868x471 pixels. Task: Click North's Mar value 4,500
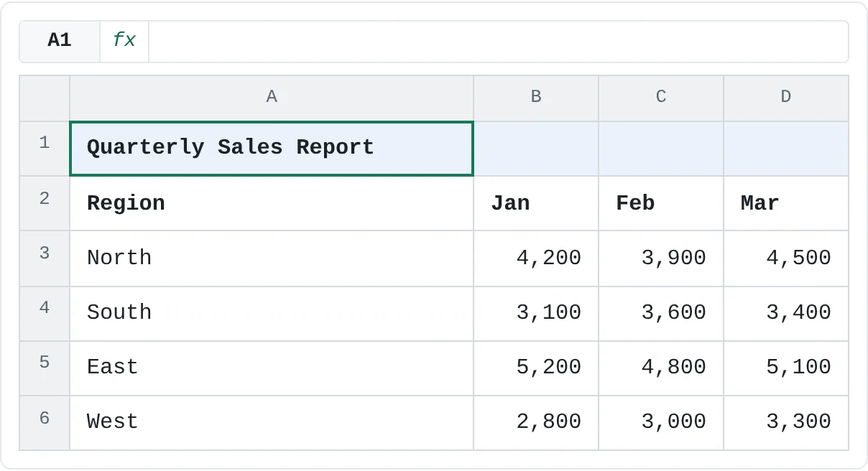(786, 258)
